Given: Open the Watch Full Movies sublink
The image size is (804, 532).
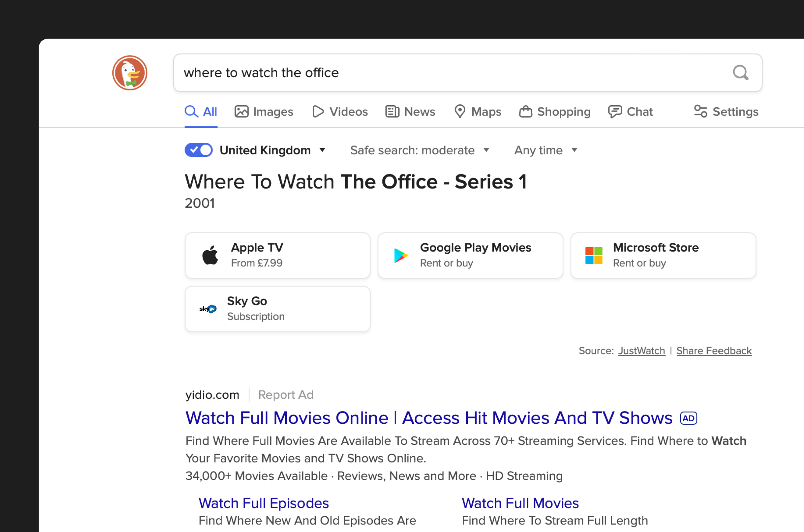Looking at the screenshot, I should tap(520, 503).
